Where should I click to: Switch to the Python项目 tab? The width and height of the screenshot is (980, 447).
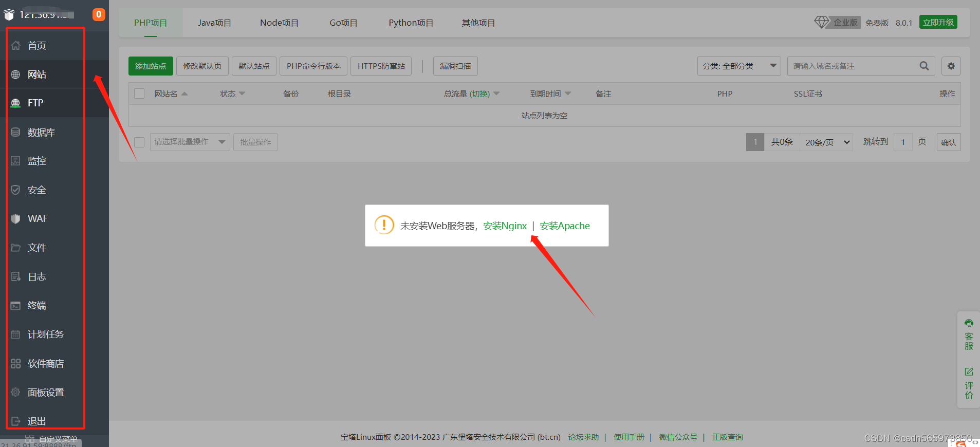tap(411, 23)
